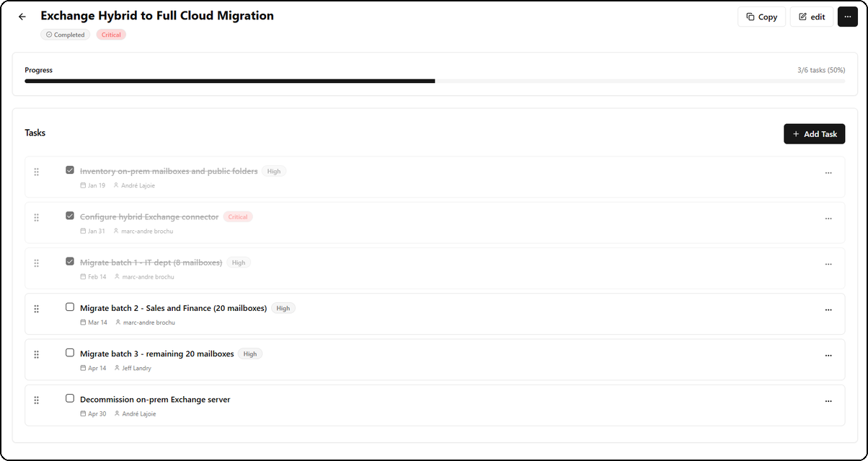The height and width of the screenshot is (461, 868).
Task: Click the Add Task button
Action: pyautogui.click(x=814, y=134)
